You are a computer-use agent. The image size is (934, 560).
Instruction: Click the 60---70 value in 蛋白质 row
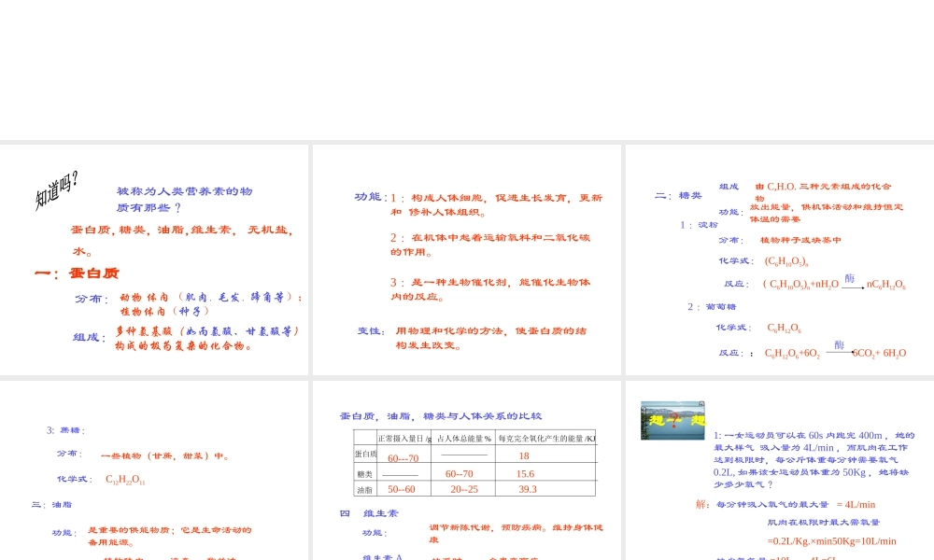403,458
